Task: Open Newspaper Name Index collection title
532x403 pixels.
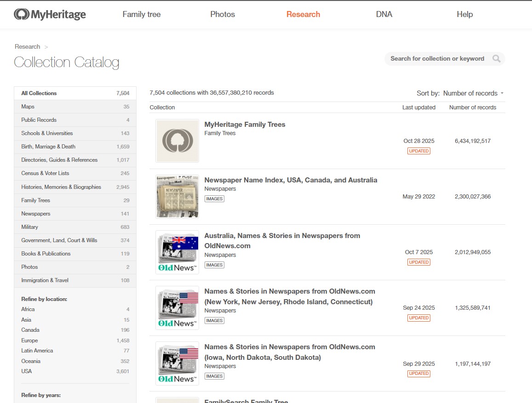Action: [291, 180]
